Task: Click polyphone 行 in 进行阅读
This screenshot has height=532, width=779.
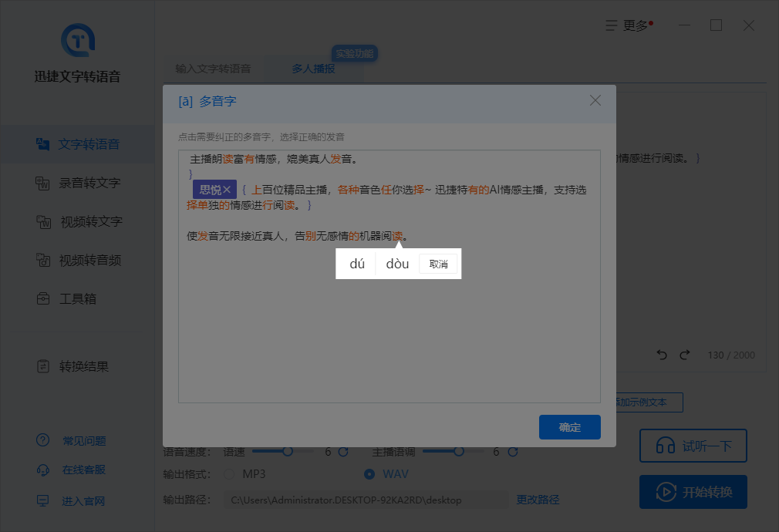Action: point(268,205)
